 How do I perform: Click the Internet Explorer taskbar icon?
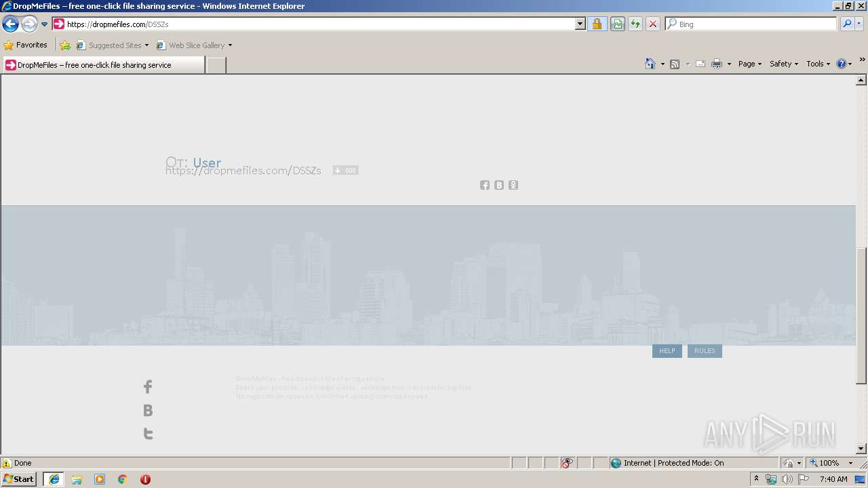point(54,479)
